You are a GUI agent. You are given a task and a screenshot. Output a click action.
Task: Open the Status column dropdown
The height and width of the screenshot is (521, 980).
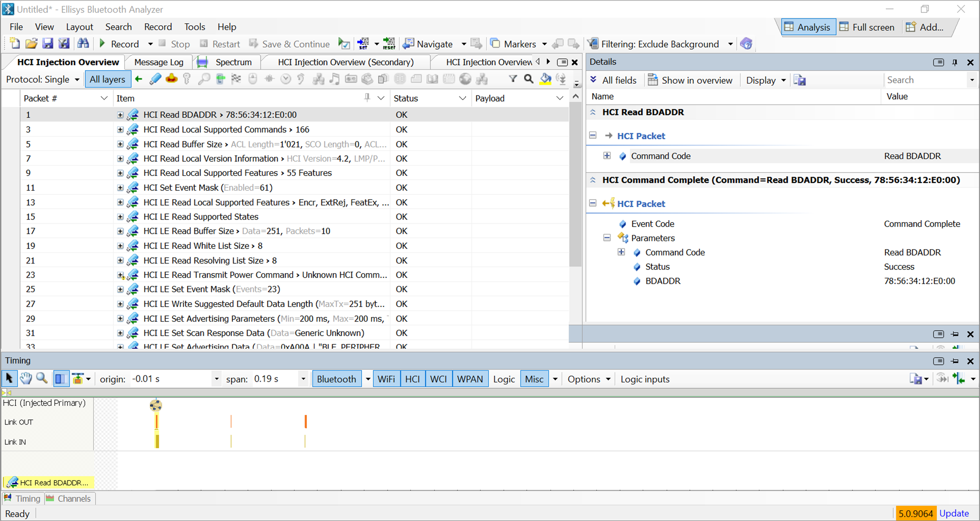462,98
